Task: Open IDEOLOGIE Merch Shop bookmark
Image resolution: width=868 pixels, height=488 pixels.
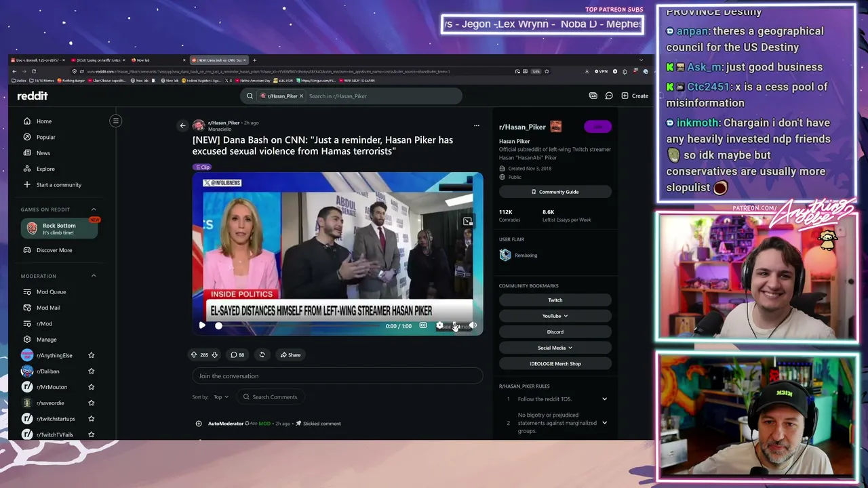Action: coord(555,364)
